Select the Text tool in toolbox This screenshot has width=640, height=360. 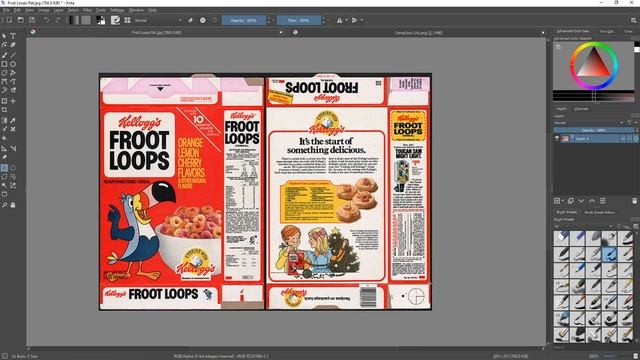point(13,36)
